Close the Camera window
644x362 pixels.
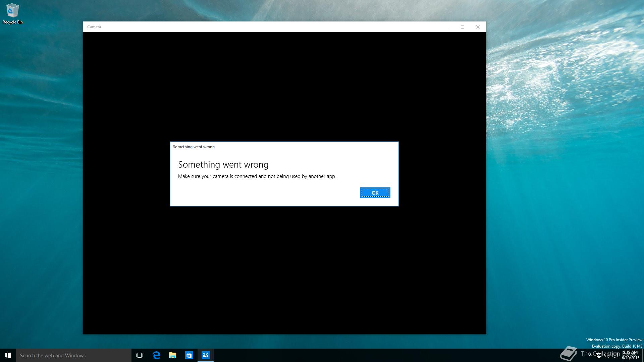coord(478,27)
